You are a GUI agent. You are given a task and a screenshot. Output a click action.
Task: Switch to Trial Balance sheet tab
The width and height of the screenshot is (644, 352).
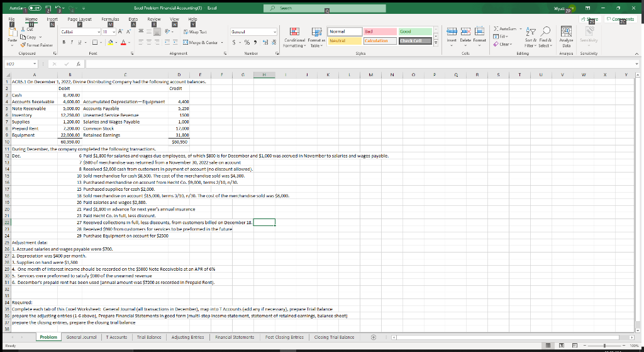(148, 337)
